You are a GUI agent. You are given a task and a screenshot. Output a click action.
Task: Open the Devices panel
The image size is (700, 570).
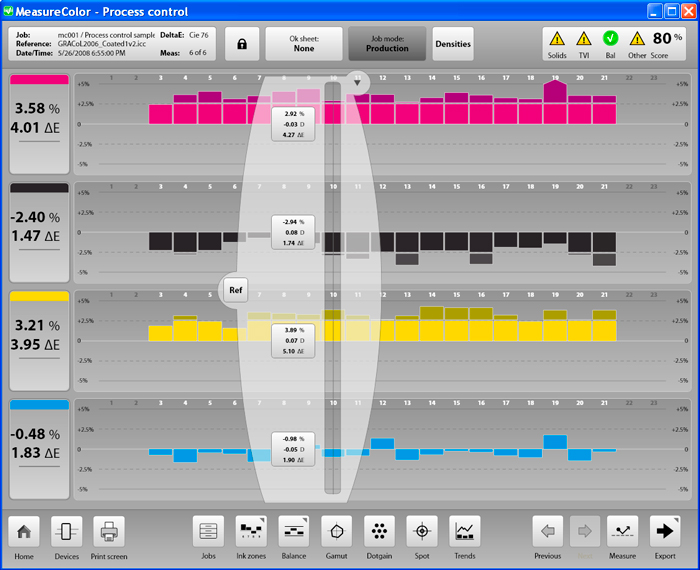[x=66, y=532]
